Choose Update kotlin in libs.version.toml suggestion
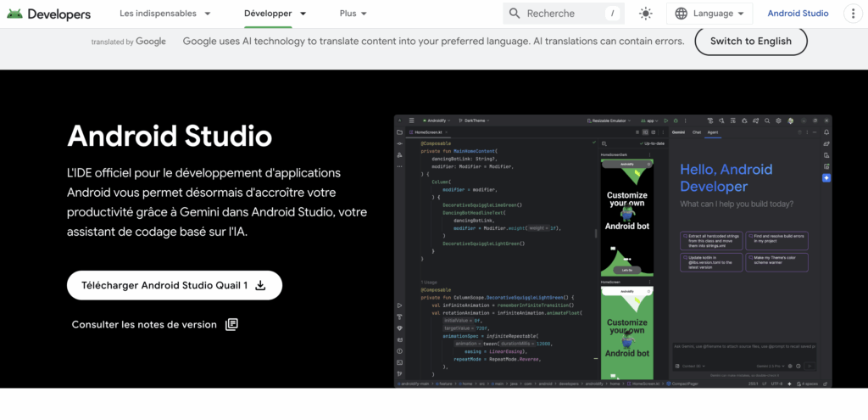The height and width of the screenshot is (420, 868). (x=711, y=263)
